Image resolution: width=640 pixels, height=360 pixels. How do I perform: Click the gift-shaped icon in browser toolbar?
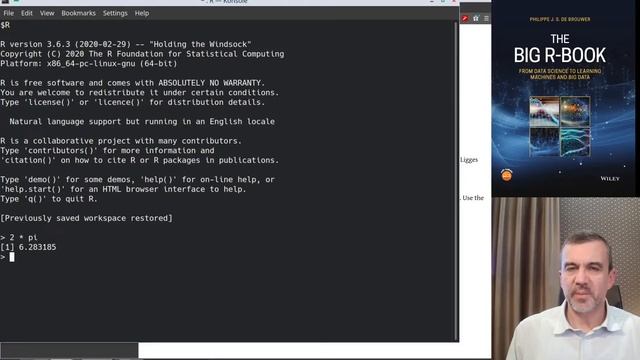point(476,18)
